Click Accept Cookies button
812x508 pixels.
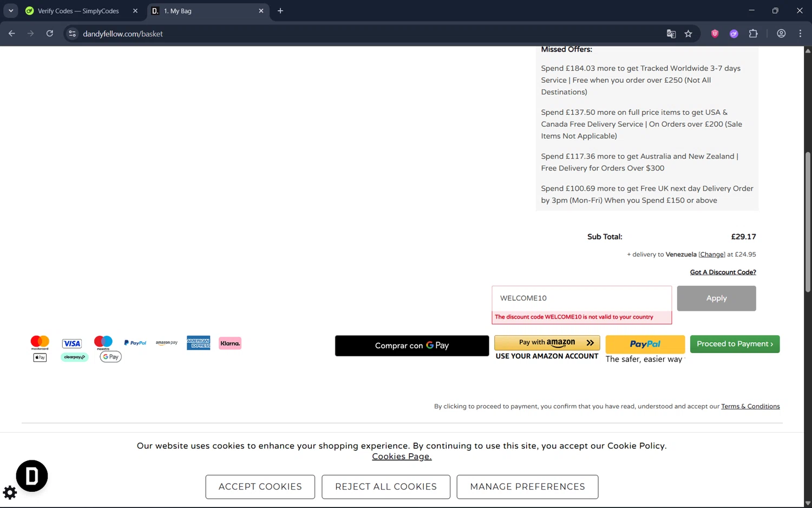pos(260,487)
